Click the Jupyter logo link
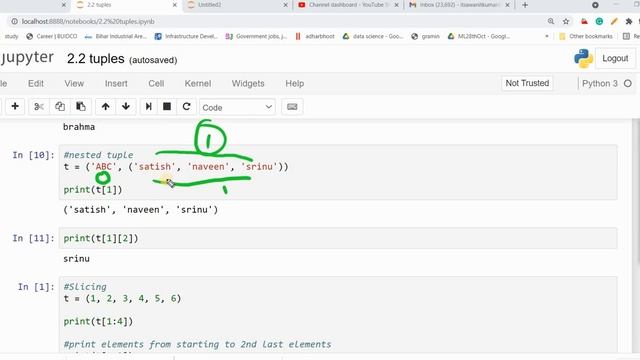This screenshot has width=640, height=360. 27,58
